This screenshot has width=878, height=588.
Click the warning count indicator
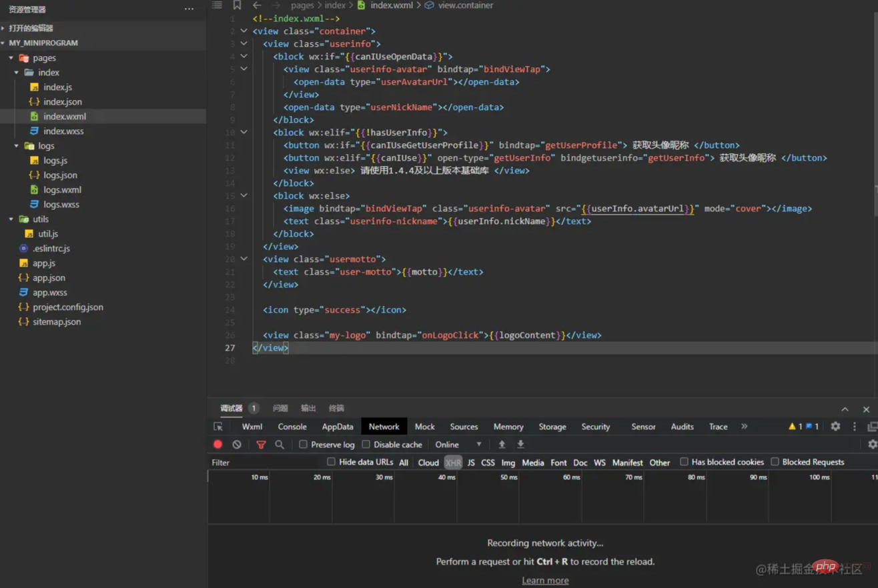click(795, 427)
